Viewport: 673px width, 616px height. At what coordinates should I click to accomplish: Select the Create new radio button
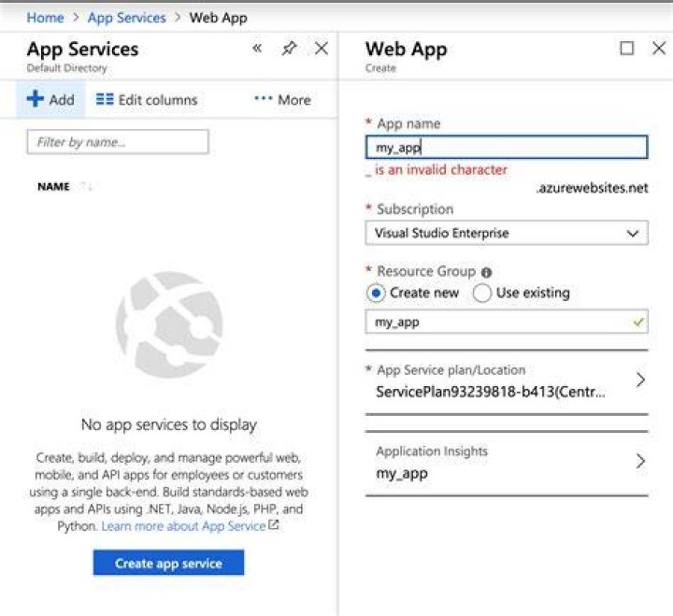pyautogui.click(x=376, y=294)
